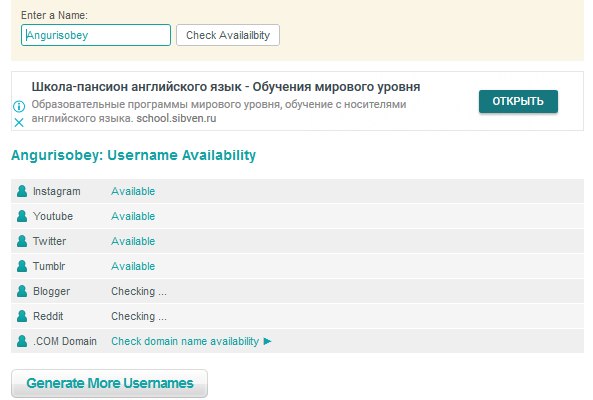593x400 pixels.
Task: Open the Available link for Instagram
Action: [133, 191]
